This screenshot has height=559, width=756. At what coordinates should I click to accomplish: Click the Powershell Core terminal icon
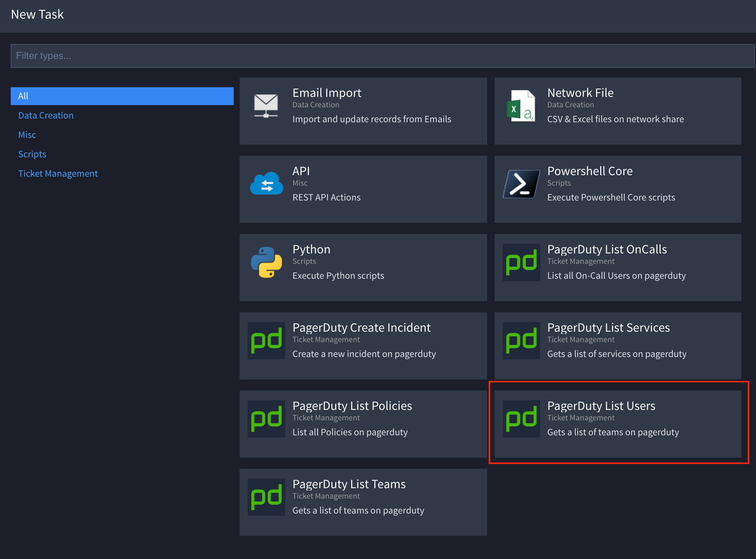click(521, 184)
